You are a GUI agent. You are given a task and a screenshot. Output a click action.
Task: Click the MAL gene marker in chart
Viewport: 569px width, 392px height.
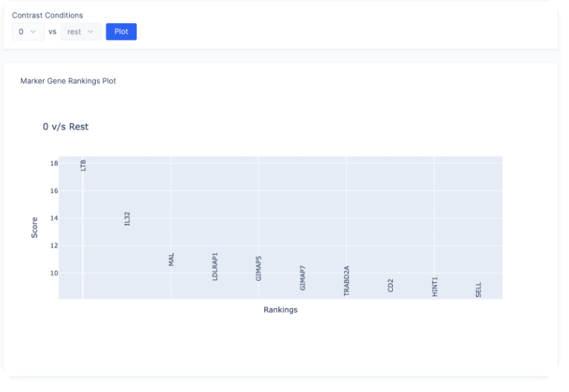point(172,260)
